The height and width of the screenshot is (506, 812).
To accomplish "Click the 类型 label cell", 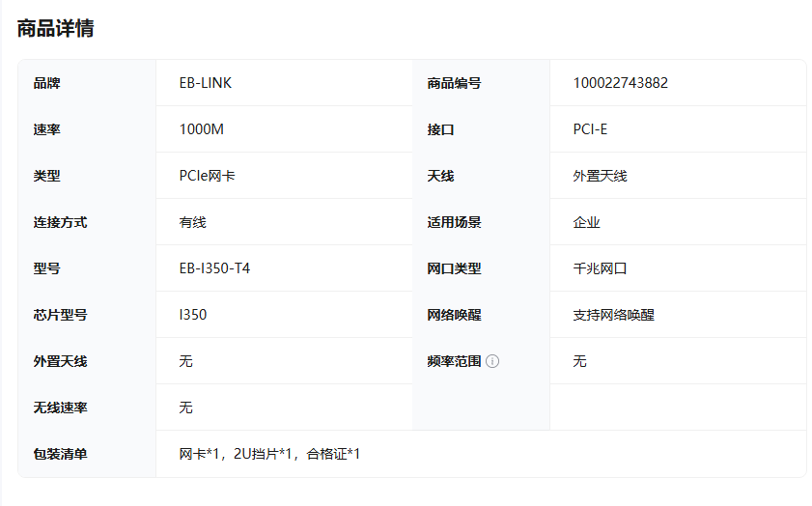I will [x=87, y=176].
